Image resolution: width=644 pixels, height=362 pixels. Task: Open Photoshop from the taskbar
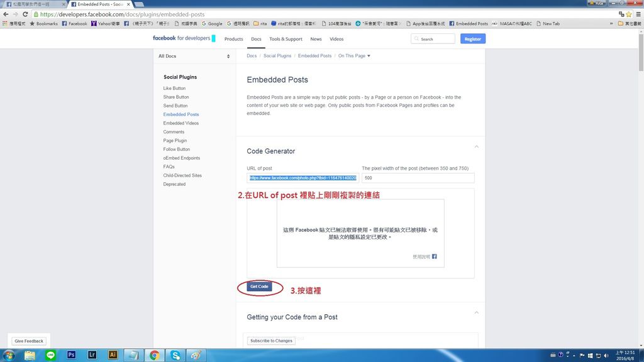pos(71,355)
